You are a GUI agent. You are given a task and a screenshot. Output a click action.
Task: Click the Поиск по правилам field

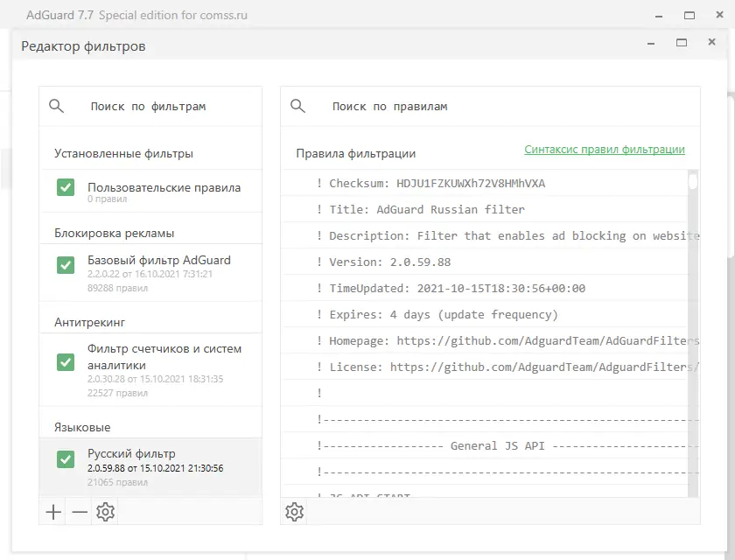tap(507, 107)
